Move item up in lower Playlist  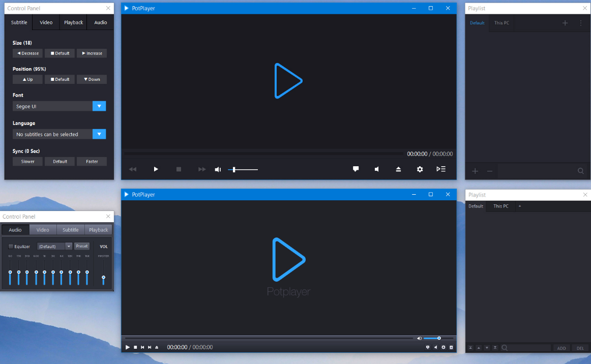479,348
